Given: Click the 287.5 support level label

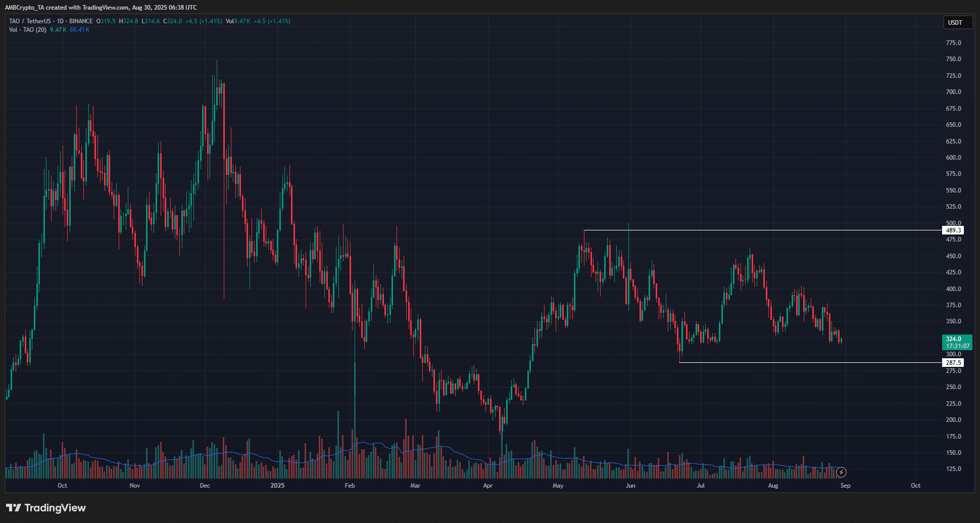Looking at the screenshot, I should tap(953, 363).
